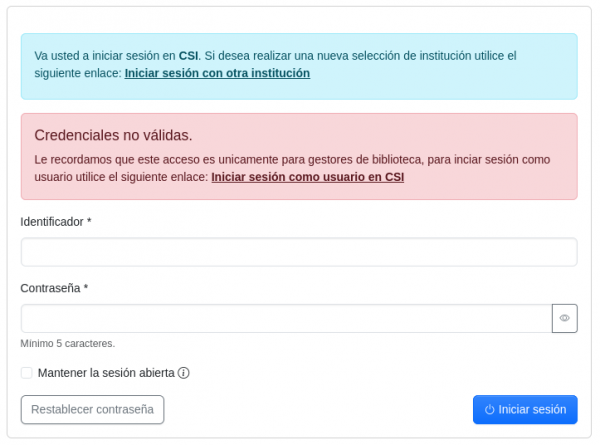Click the Identificador field label
Viewport: 600px width, 445px height.
52,221
